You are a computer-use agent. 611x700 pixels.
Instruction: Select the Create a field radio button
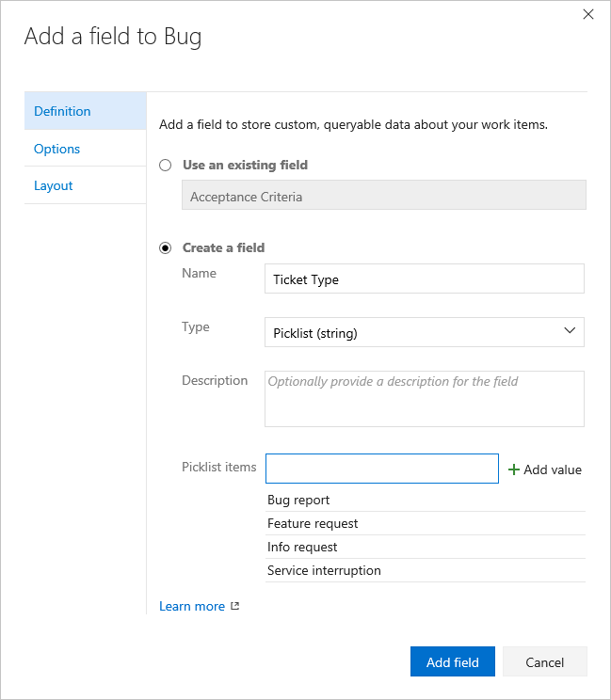(166, 247)
